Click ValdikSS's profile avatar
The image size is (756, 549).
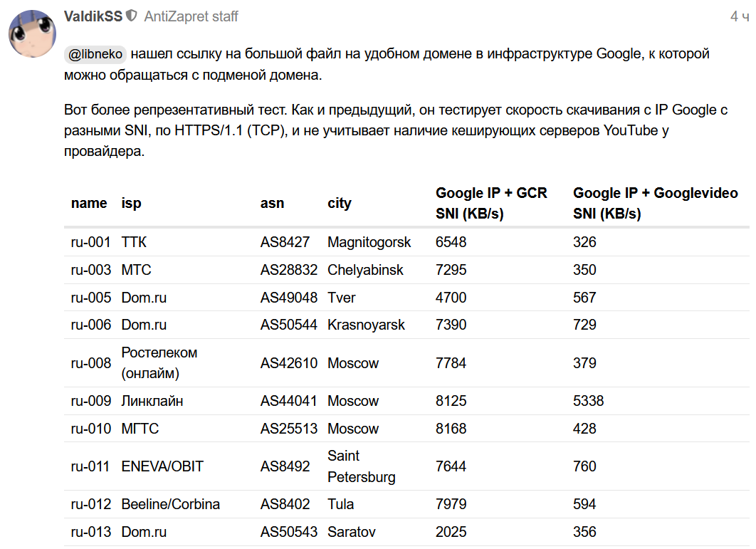point(32,33)
